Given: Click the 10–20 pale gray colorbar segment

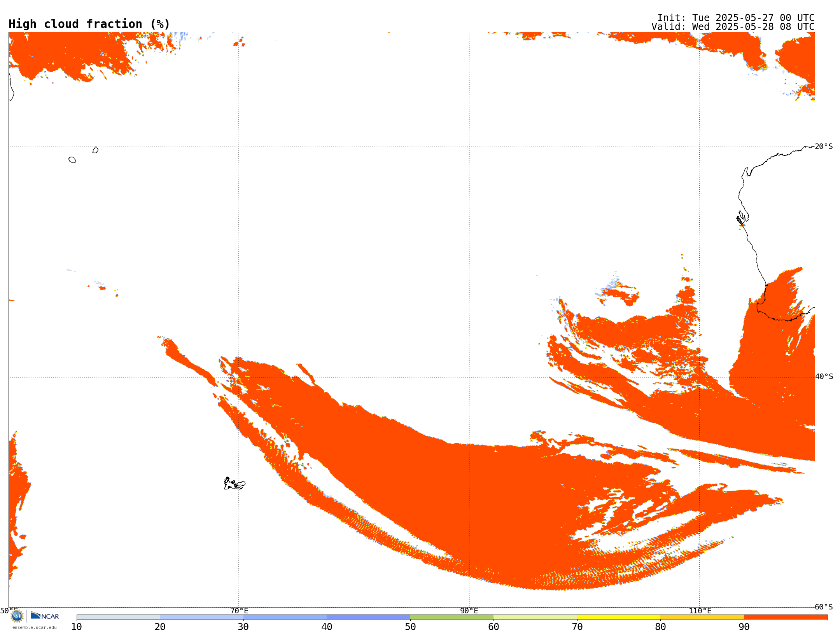Looking at the screenshot, I should (118, 617).
